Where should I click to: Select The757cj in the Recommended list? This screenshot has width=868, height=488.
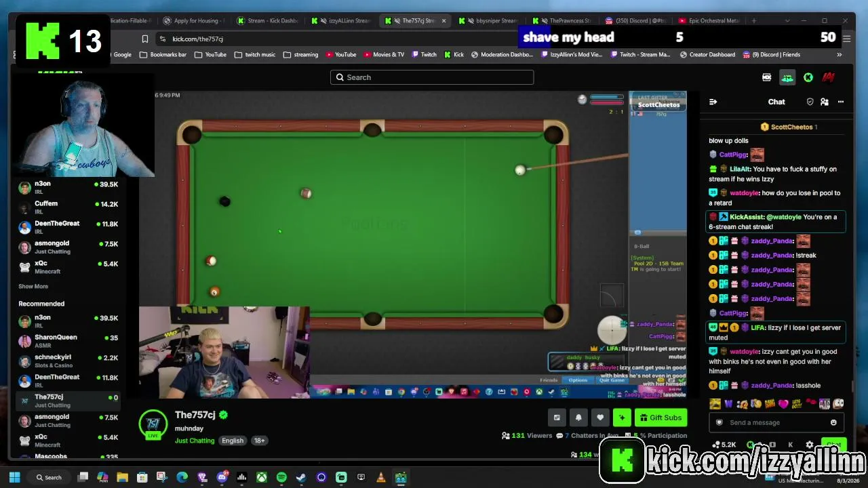[x=68, y=401]
